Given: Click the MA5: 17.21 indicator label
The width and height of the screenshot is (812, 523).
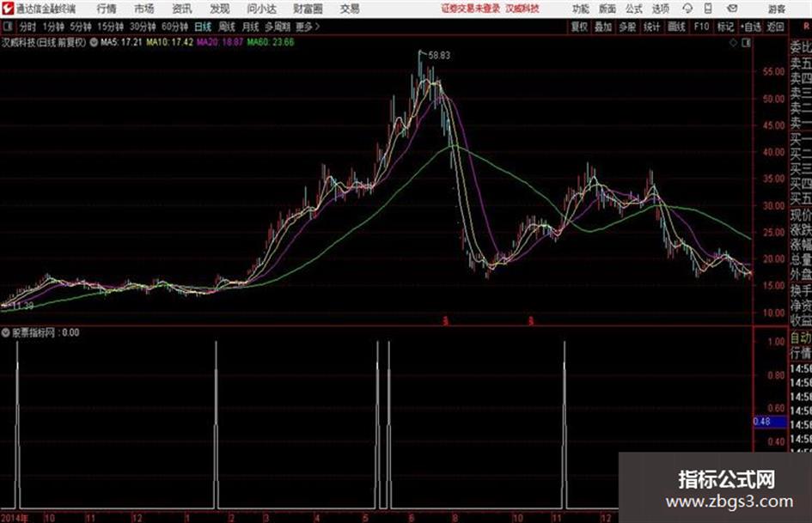Looking at the screenshot, I should (121, 42).
